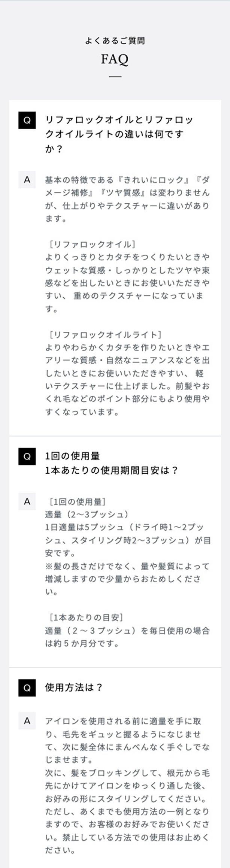This screenshot has height=868, width=230.
Task: Click the A icon beside the アイロン usage answer
Action: (27, 721)
